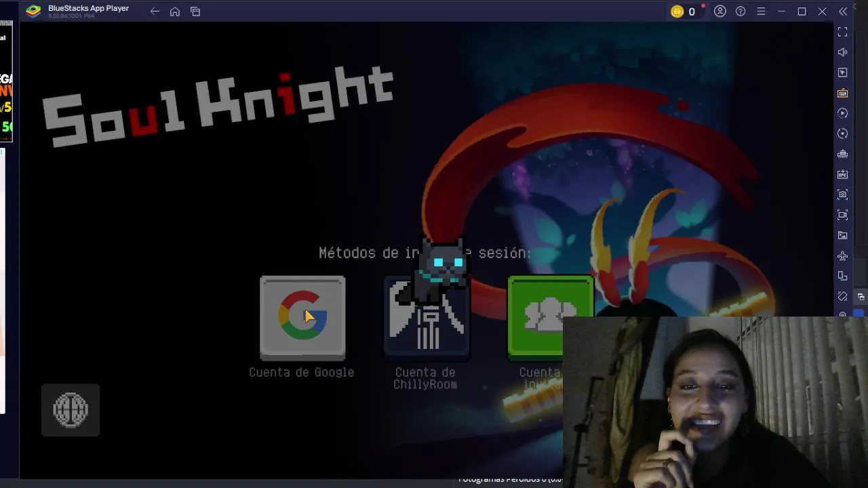Click the 'Cuenta de ChillyRoom' label
Image resolution: width=868 pixels, height=488 pixels.
click(426, 378)
